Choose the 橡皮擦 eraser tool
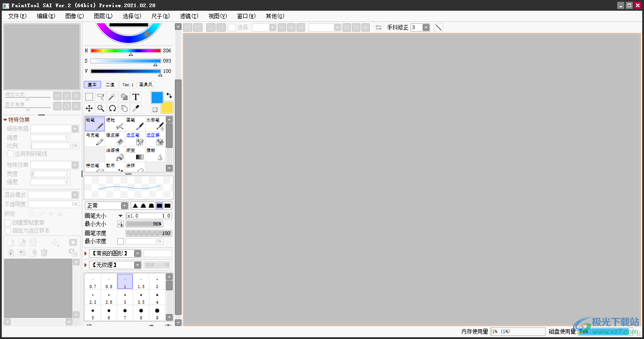644x339 pixels. pos(115,139)
